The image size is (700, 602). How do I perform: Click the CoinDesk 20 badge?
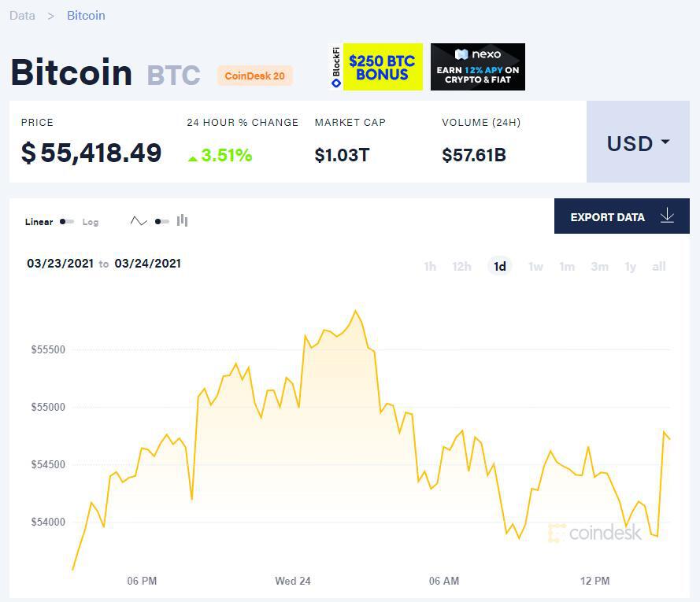pyautogui.click(x=255, y=76)
